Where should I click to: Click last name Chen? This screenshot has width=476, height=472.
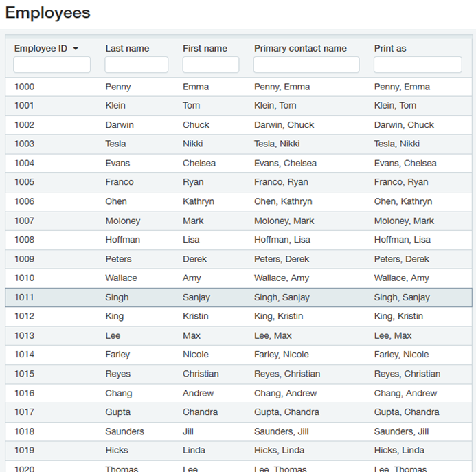point(116,201)
